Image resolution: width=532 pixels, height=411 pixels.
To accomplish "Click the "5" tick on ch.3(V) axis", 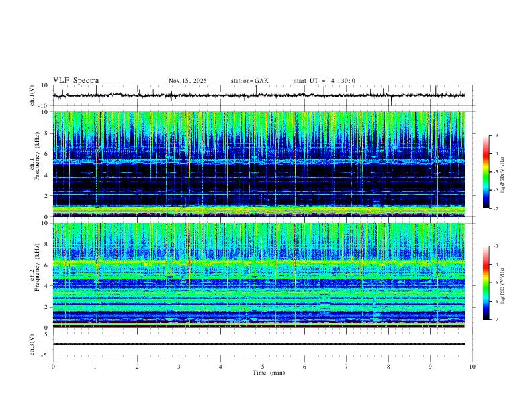I will [x=46, y=334].
